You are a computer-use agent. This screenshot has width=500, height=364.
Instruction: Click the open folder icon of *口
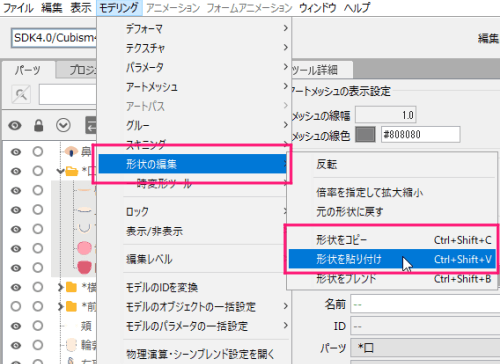point(72,171)
